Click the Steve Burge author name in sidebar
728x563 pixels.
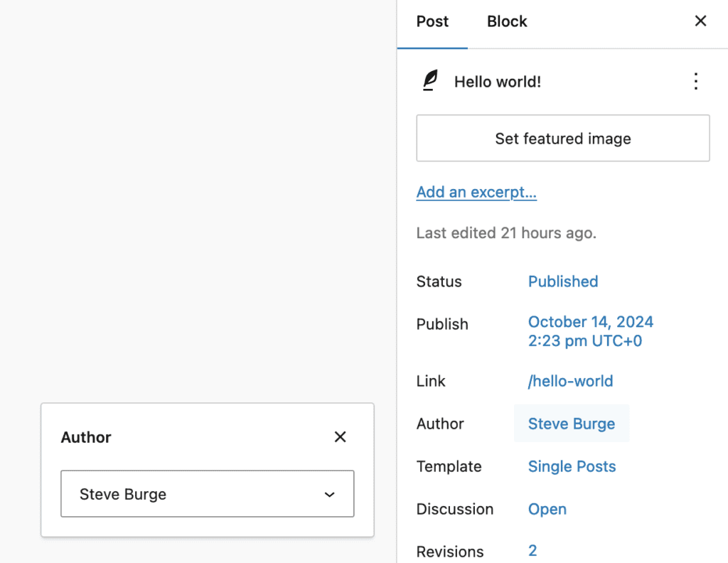571,423
